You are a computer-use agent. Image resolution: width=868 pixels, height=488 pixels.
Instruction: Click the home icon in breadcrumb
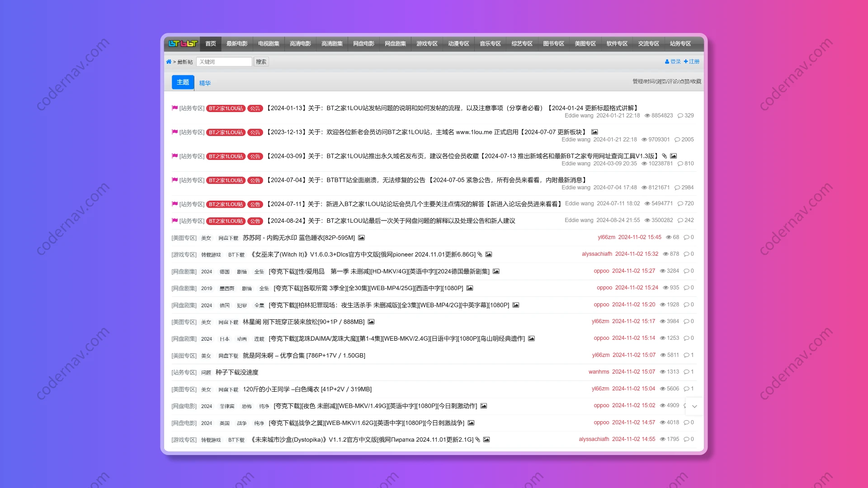coord(169,62)
